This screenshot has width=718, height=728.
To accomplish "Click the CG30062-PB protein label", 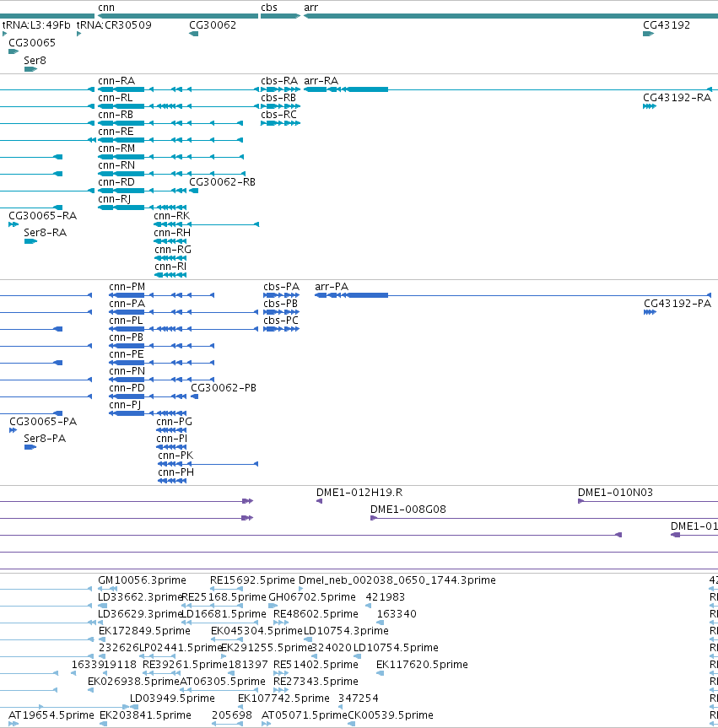I will pyautogui.click(x=224, y=388).
